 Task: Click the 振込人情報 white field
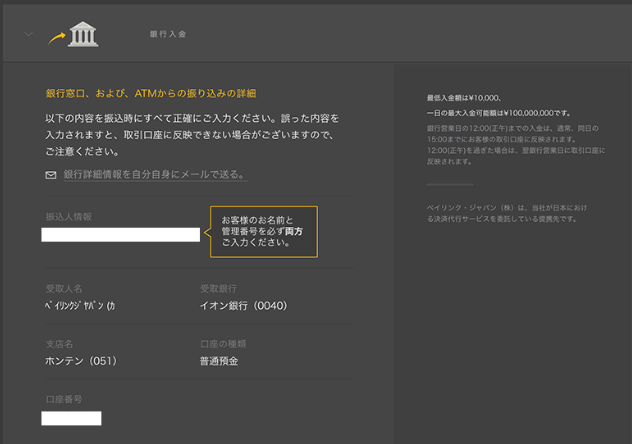coord(121,235)
